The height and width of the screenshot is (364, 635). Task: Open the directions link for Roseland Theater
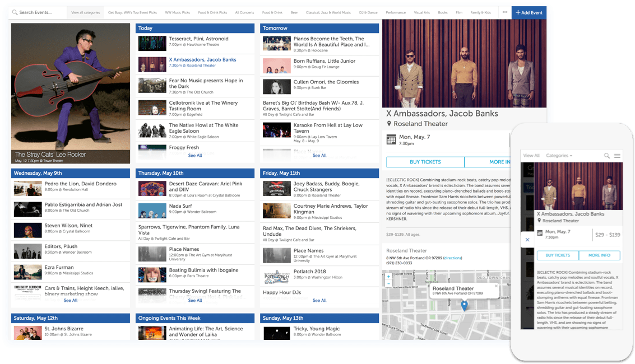[x=453, y=258]
